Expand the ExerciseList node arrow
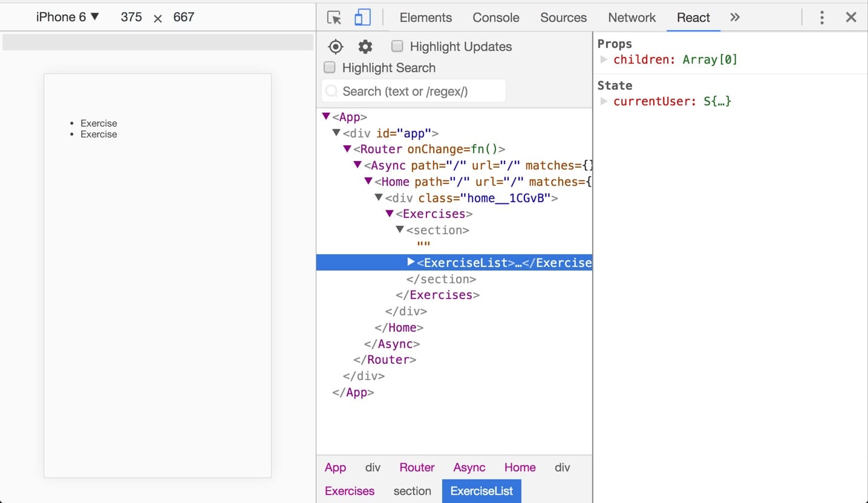868x503 pixels. coord(411,262)
